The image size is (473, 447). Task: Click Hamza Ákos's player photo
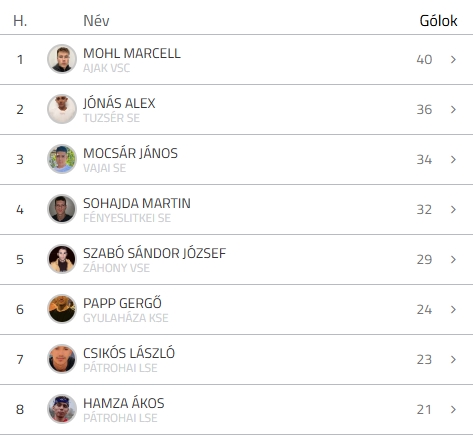[x=62, y=409]
